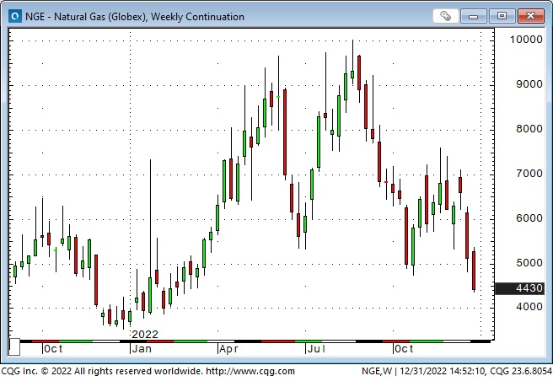Click the Apr label on the time axis

click(228, 349)
